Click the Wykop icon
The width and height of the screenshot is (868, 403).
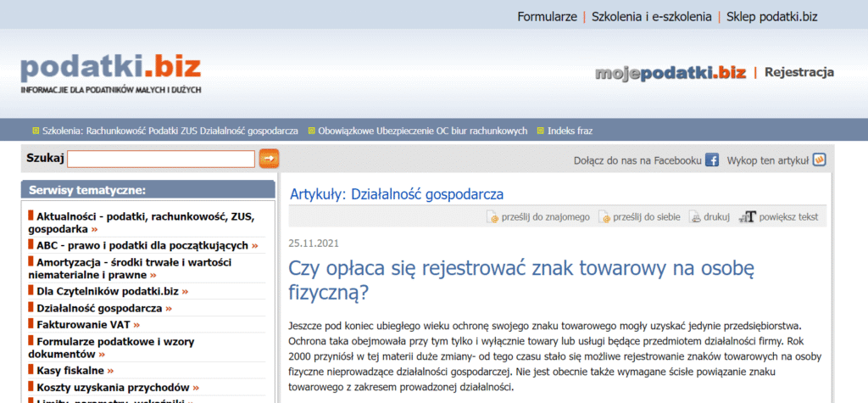pos(819,160)
